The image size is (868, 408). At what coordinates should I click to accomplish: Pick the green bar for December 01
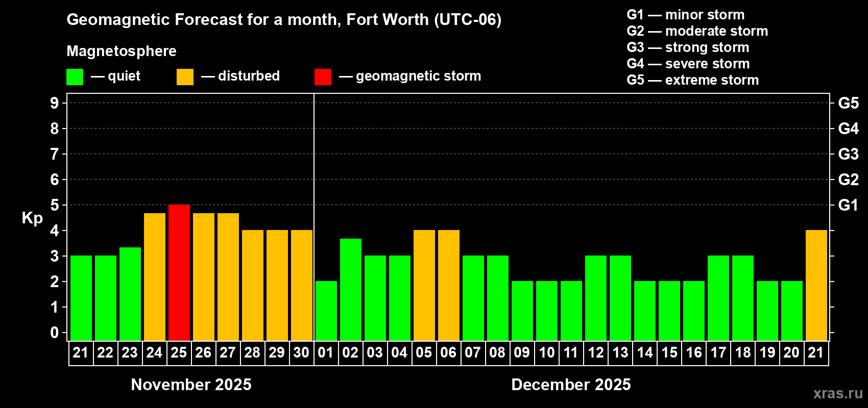click(x=326, y=311)
